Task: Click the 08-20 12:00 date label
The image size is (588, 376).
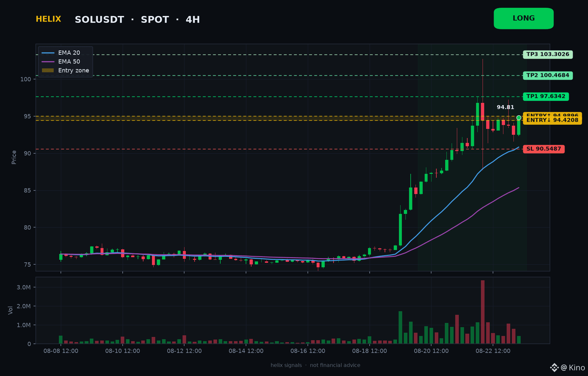Action: 431,351
